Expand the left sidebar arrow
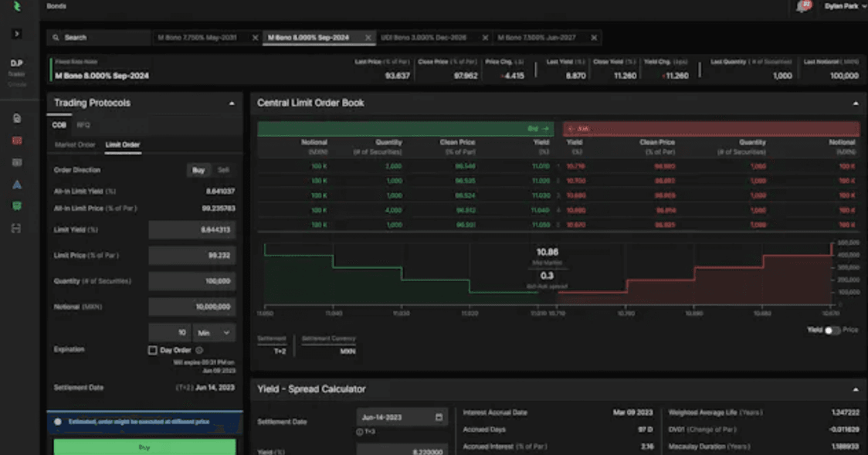The image size is (868, 455). [17, 34]
